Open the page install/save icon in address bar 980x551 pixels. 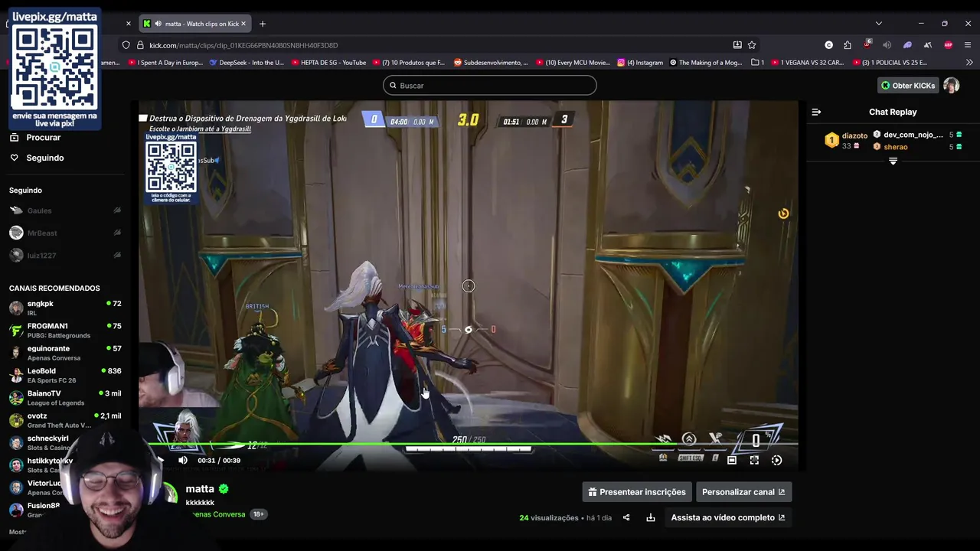click(737, 45)
